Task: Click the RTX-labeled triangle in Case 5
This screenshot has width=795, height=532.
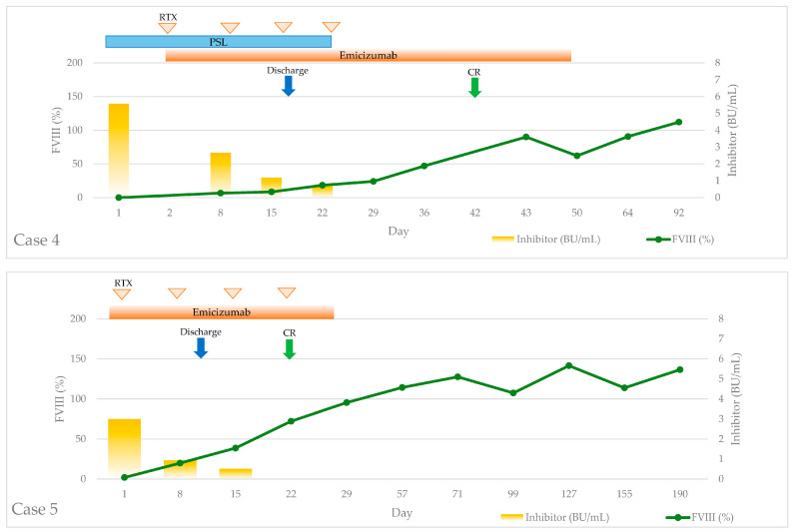Action: click(122, 293)
